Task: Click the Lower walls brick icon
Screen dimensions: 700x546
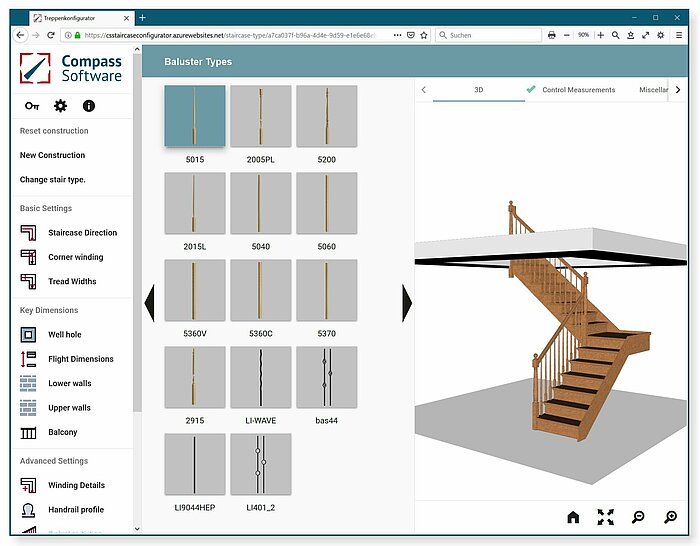Action: pos(28,383)
